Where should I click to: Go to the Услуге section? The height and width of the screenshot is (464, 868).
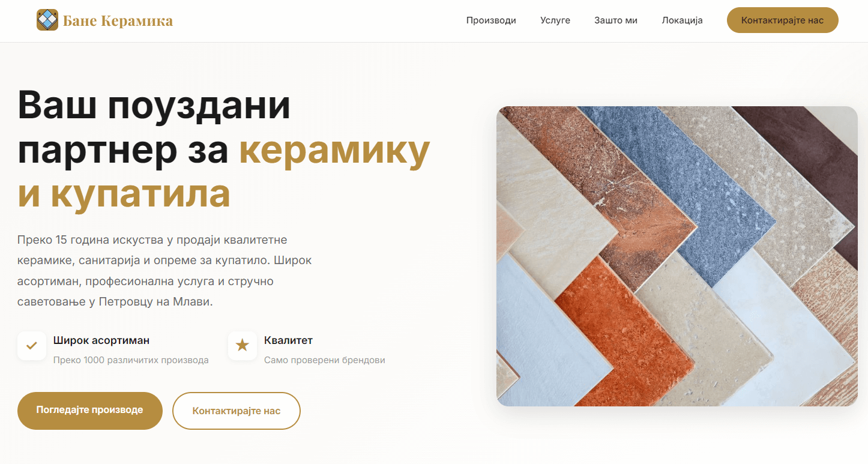555,20
